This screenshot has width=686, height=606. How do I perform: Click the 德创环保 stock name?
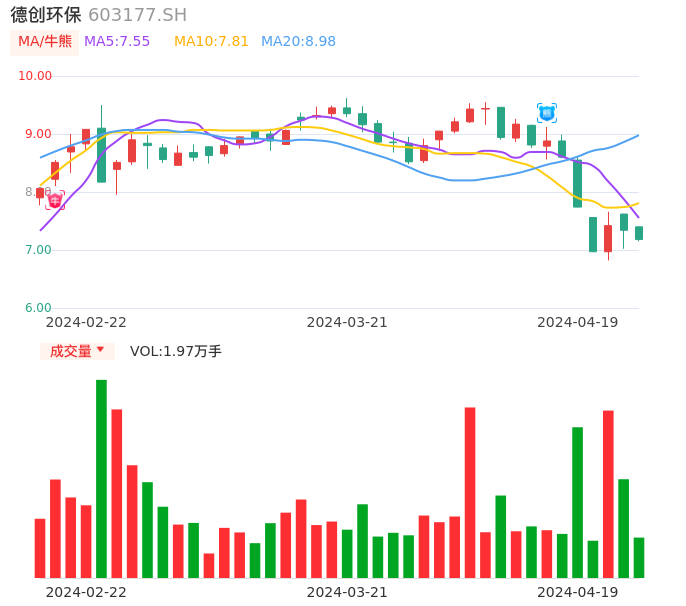click(46, 15)
